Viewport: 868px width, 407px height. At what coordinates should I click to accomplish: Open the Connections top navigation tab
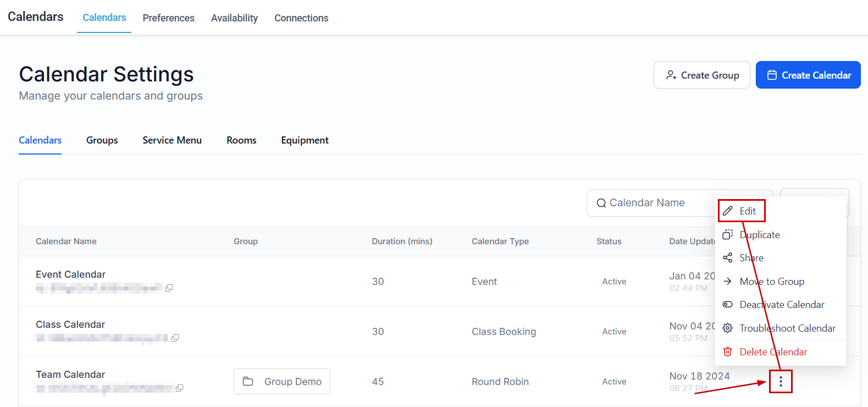pos(301,18)
